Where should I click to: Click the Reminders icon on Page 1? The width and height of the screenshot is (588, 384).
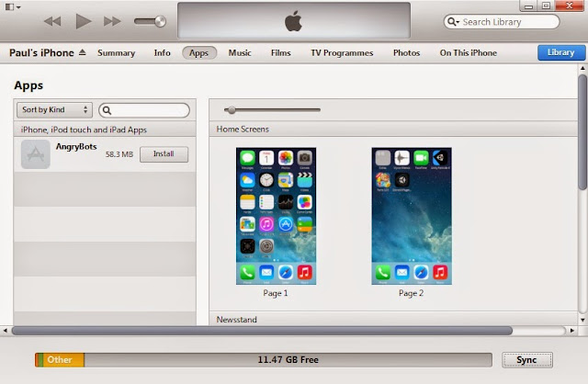click(266, 202)
